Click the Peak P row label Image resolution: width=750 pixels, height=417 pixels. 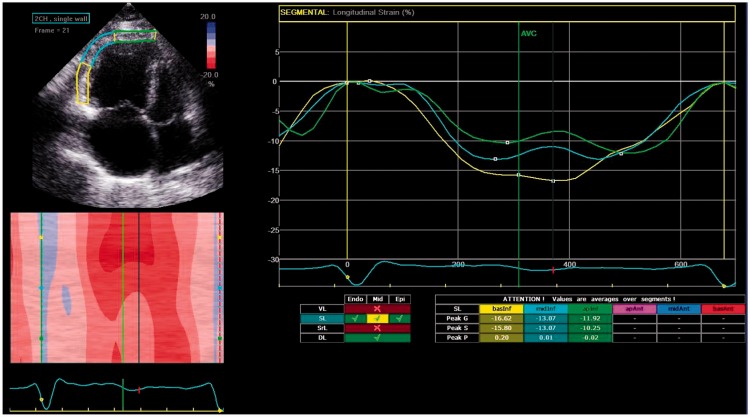click(x=457, y=338)
